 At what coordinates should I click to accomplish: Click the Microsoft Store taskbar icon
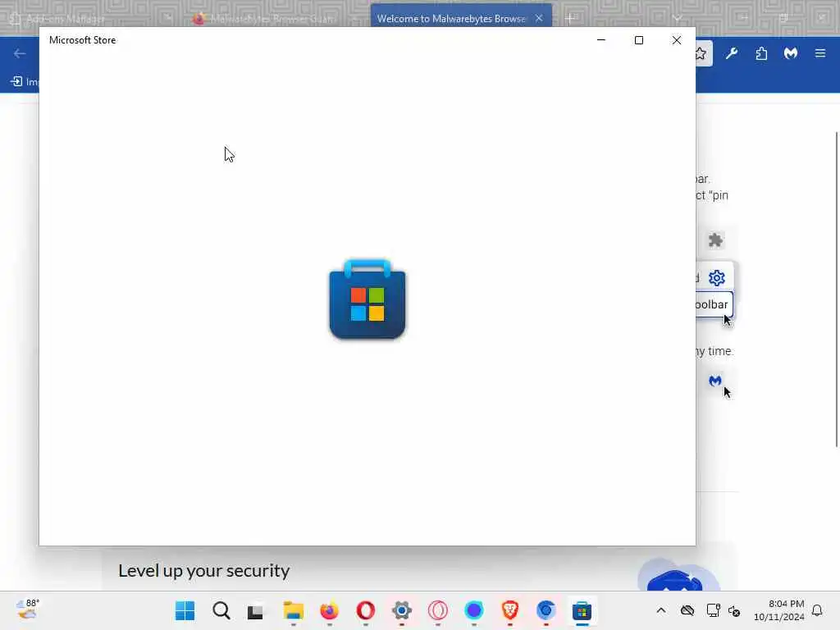(582, 610)
